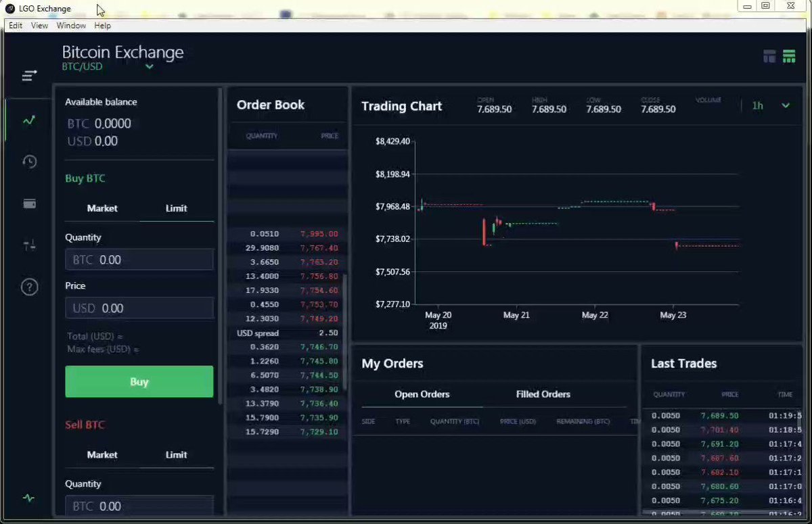
Task: Click the My Orders SIDE column header
Action: [x=368, y=422]
